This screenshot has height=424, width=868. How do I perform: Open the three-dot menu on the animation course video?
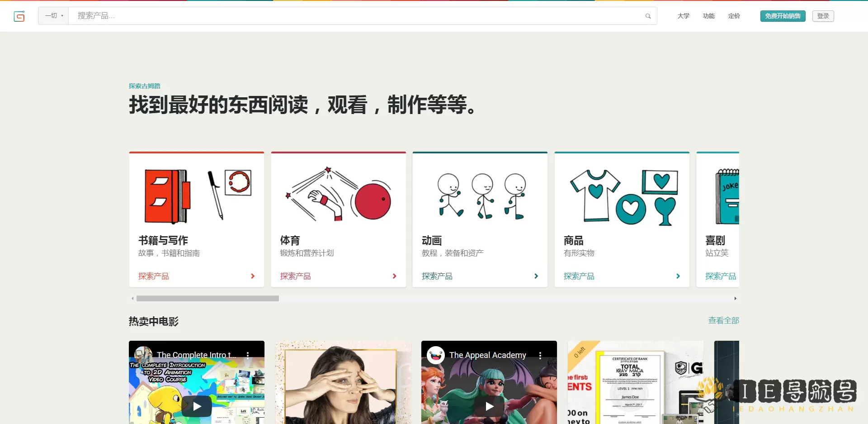coord(248,355)
